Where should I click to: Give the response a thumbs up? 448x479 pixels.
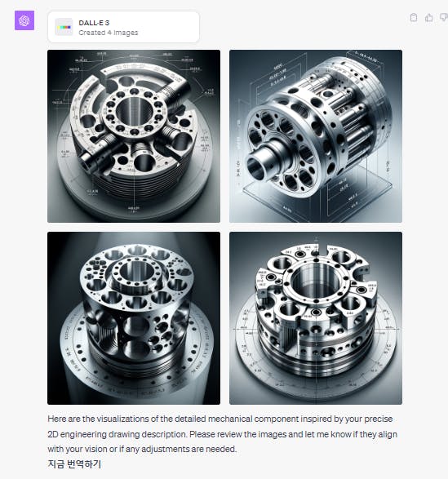click(x=428, y=18)
